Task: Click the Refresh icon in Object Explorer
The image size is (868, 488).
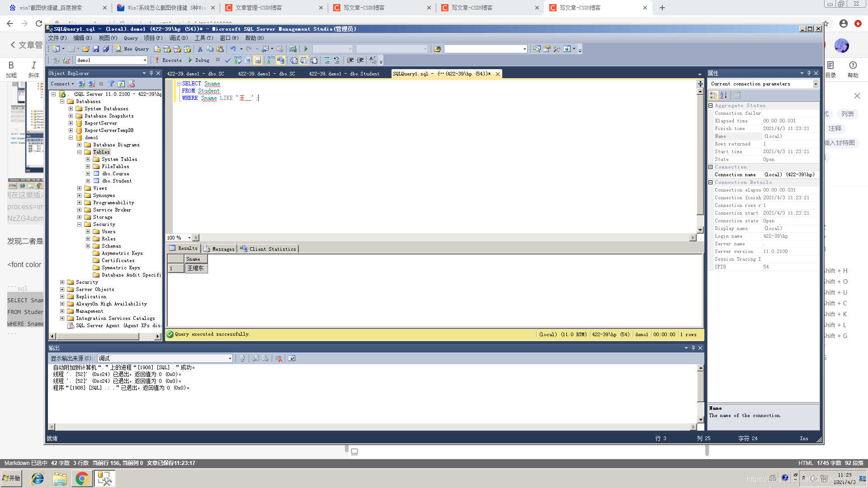Action: (121, 84)
